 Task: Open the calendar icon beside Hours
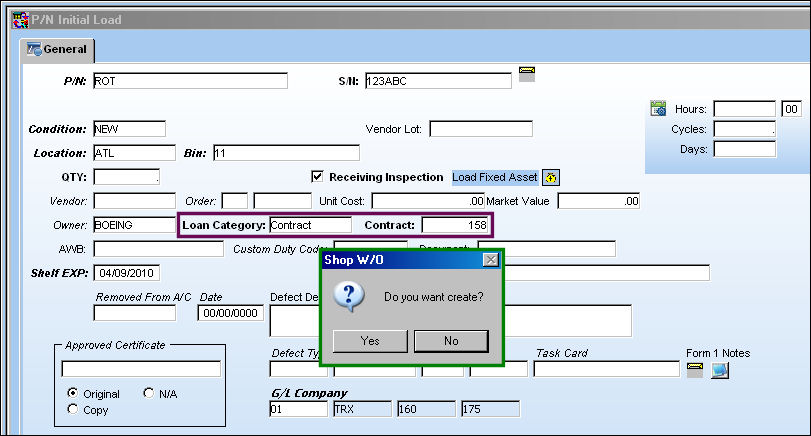pos(658,108)
